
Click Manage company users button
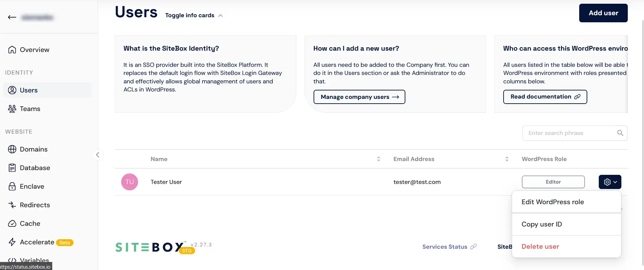coord(359,97)
